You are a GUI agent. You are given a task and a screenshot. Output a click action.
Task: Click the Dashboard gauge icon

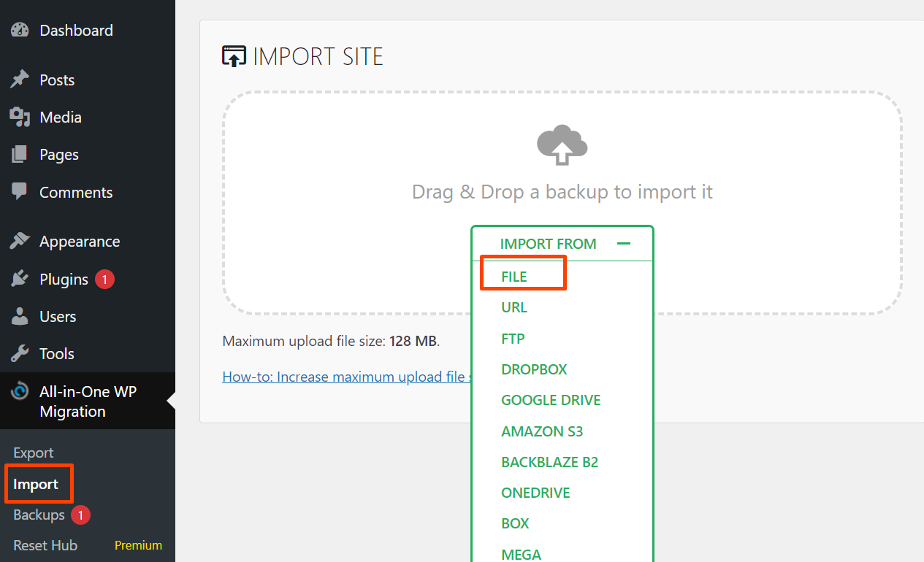pos(20,31)
